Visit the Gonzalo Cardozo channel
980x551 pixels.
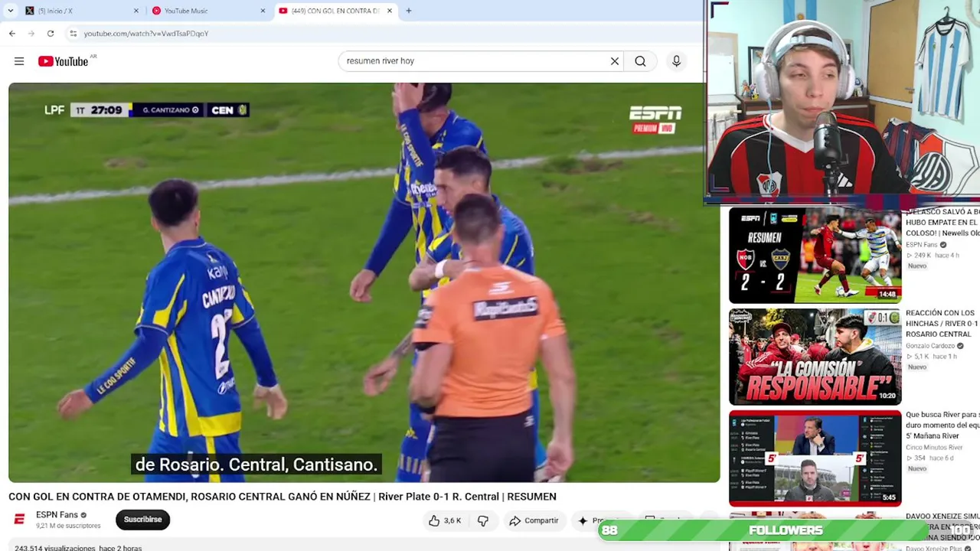[930, 346]
